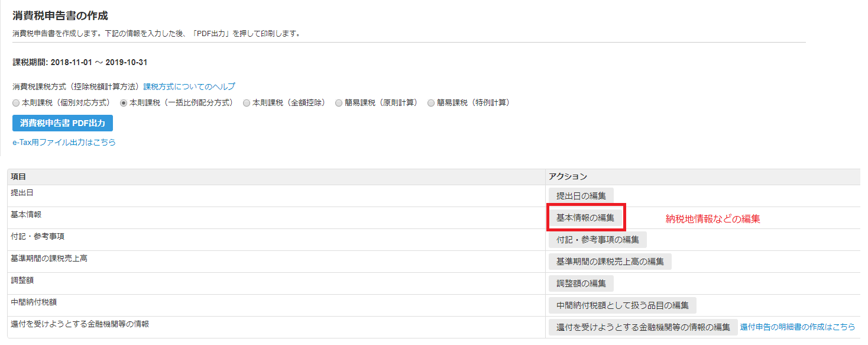Choose 簡易課税（原則計算） radio button
Image resolution: width=868 pixels, height=345 pixels.
[x=339, y=103]
